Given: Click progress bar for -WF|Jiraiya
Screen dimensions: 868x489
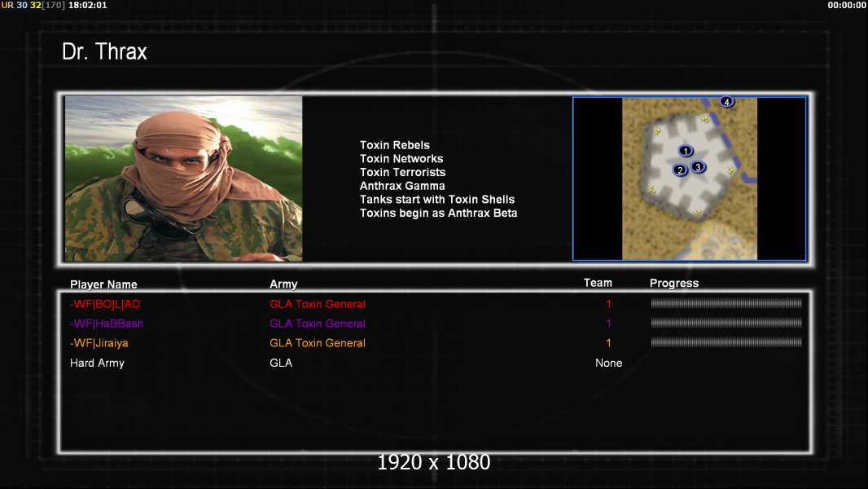Looking at the screenshot, I should coord(726,342).
